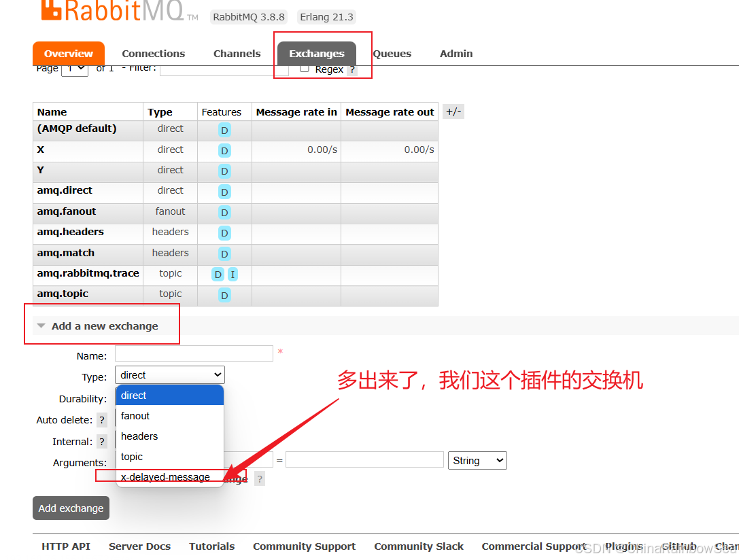
Task: Switch to the Channels tab
Action: [x=237, y=54]
